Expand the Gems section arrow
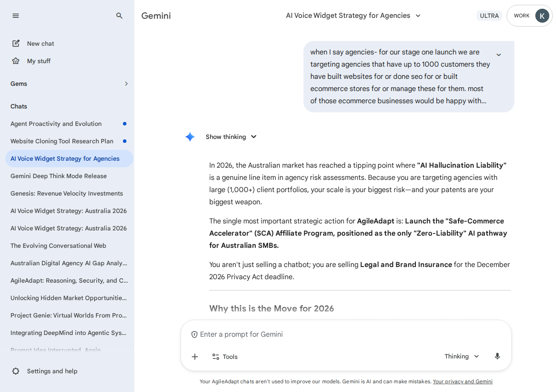The width and height of the screenshot is (558, 392). [126, 84]
